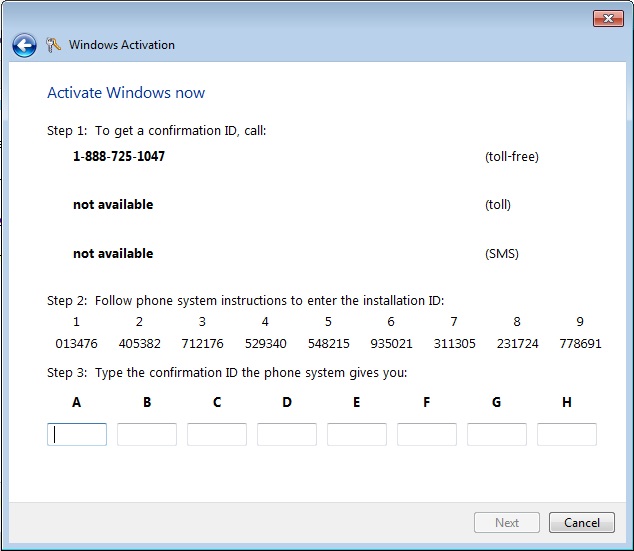Click 'not available' beside the SMS label
634x551 pixels.
click(113, 253)
